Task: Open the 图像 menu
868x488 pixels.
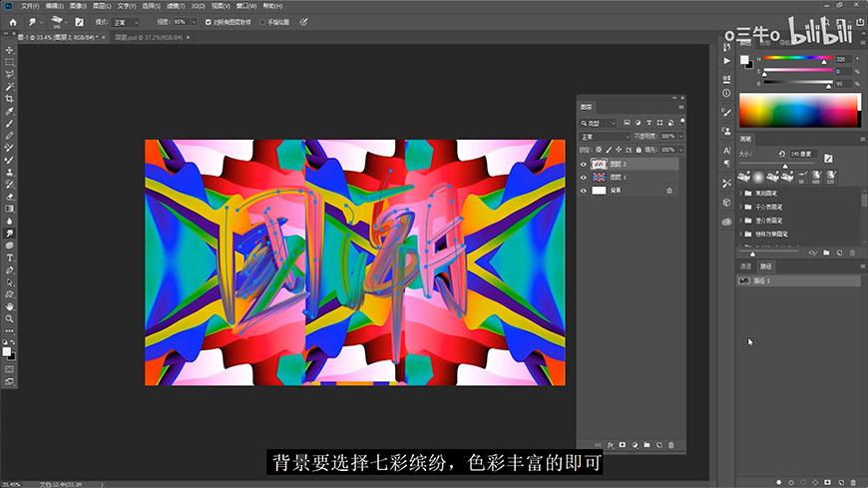Action: click(x=79, y=5)
